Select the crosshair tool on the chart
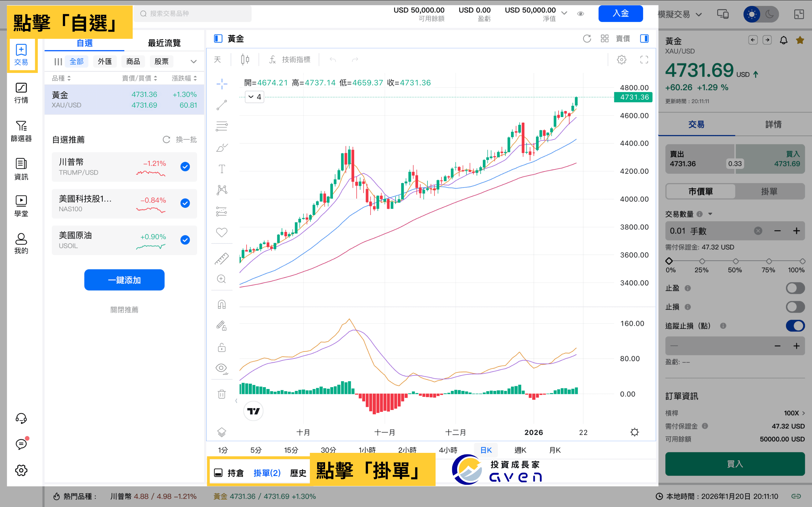Viewport: 812px width, 507px height. [221, 84]
